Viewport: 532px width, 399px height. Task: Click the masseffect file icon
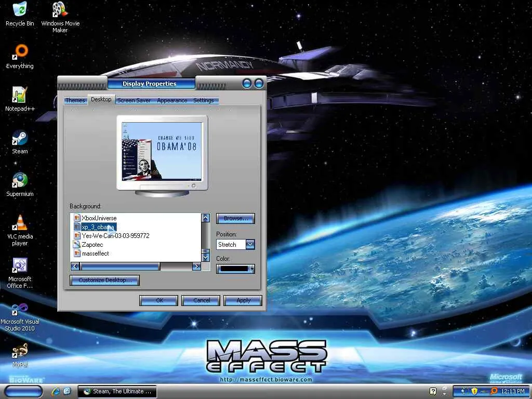click(77, 253)
